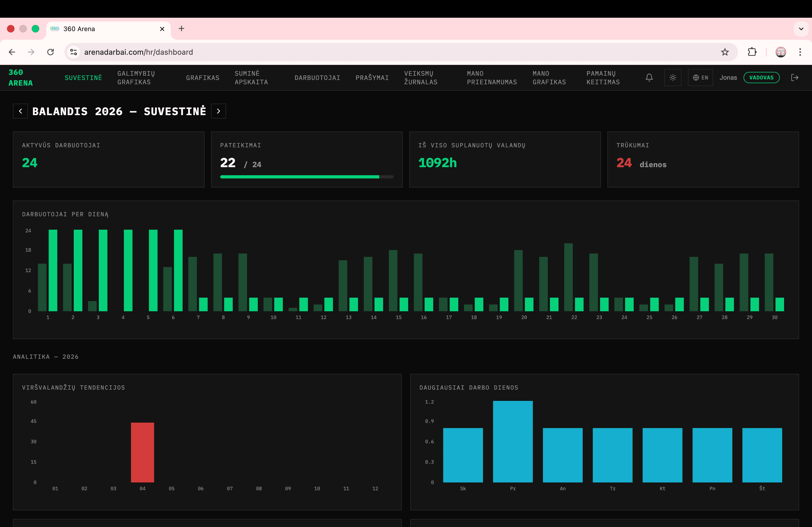Image resolution: width=812 pixels, height=527 pixels.
Task: Log out using the exit icon
Action: tap(795, 77)
